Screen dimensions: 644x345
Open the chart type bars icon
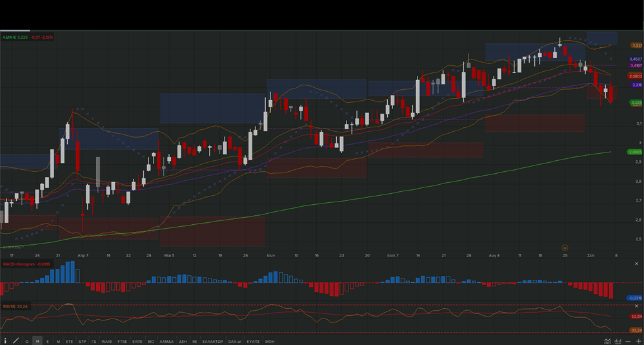618,341
